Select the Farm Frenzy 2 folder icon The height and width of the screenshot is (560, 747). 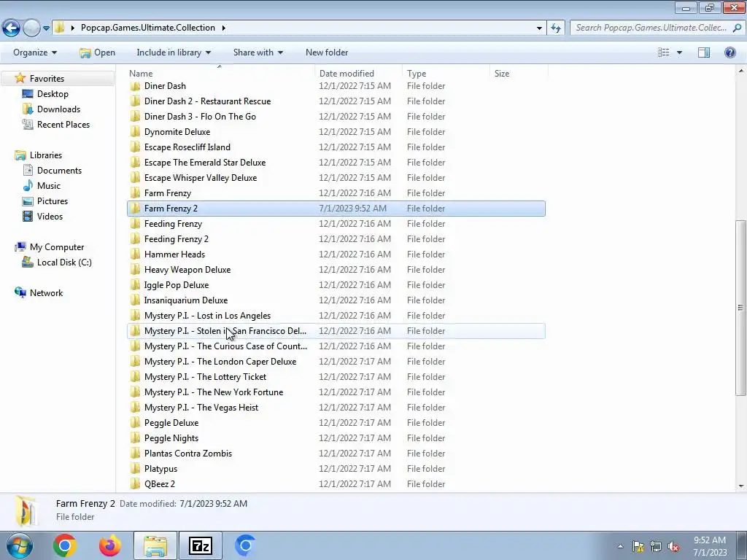[135, 209]
